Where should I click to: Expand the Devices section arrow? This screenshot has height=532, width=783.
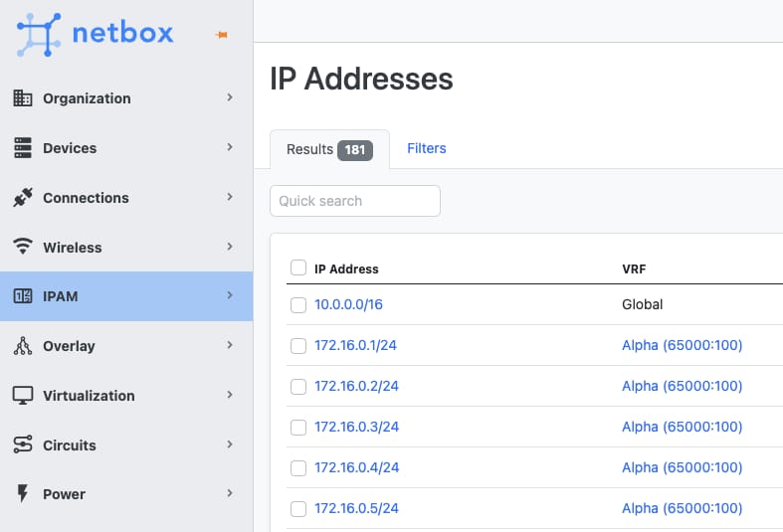[230, 147]
